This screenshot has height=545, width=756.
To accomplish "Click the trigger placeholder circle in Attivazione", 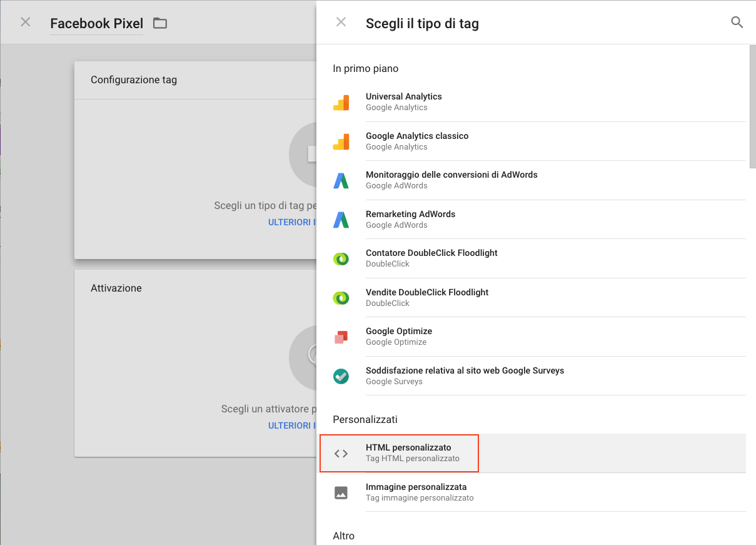I will click(x=303, y=358).
